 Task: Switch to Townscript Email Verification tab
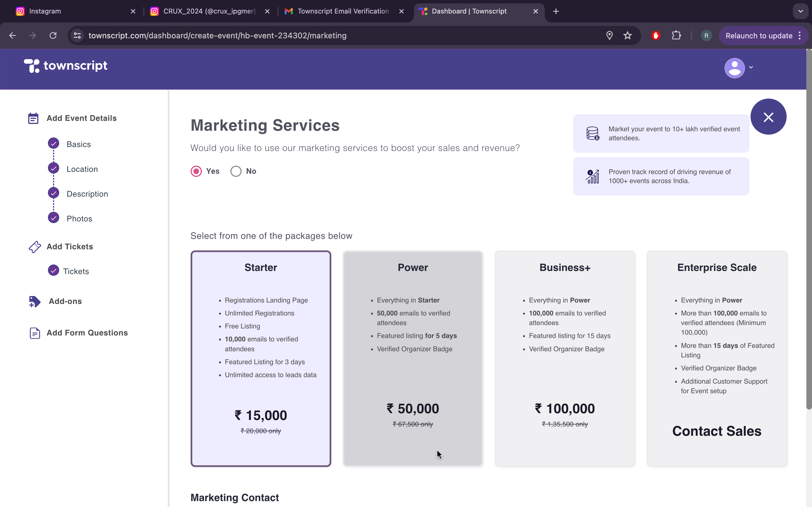[x=343, y=11]
